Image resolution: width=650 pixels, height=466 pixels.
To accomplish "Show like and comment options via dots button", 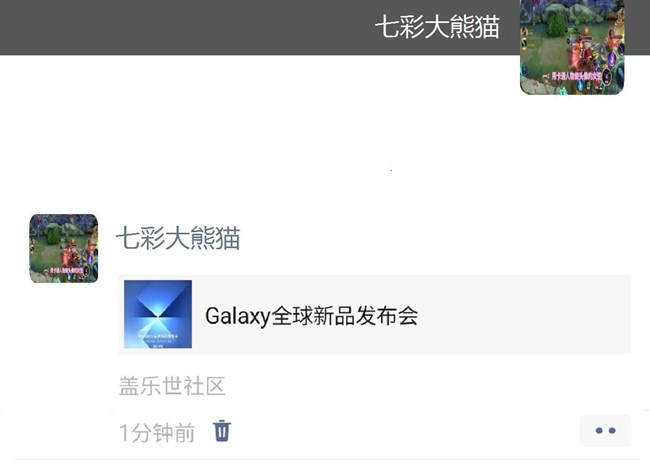I will [605, 431].
